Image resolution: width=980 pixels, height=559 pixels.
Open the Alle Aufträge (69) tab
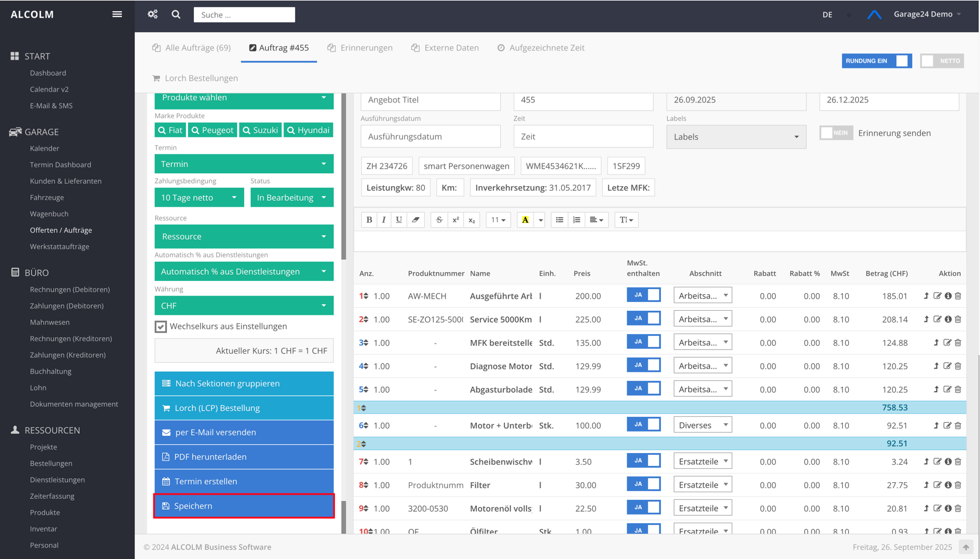[x=192, y=48]
